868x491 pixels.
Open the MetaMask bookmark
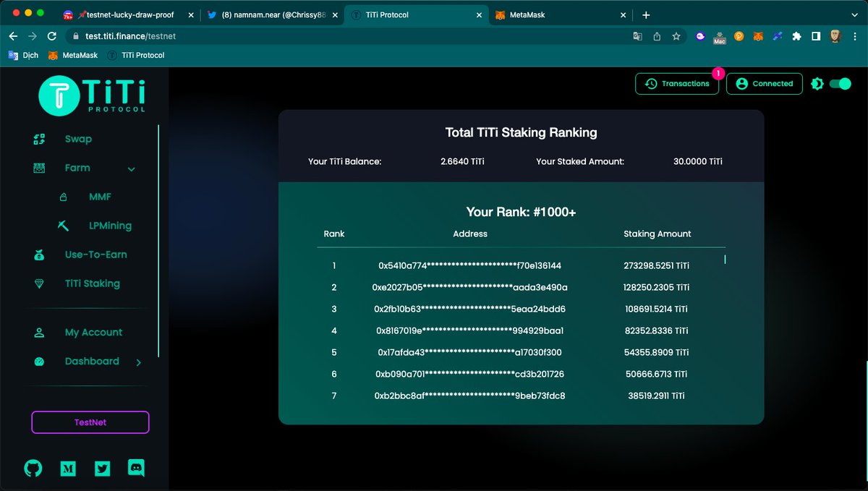coord(72,55)
